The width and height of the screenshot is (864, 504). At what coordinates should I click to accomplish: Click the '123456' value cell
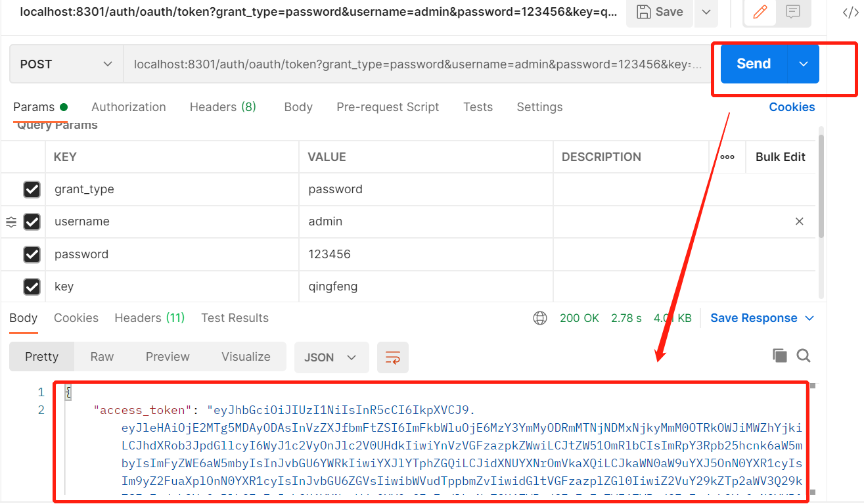click(426, 254)
